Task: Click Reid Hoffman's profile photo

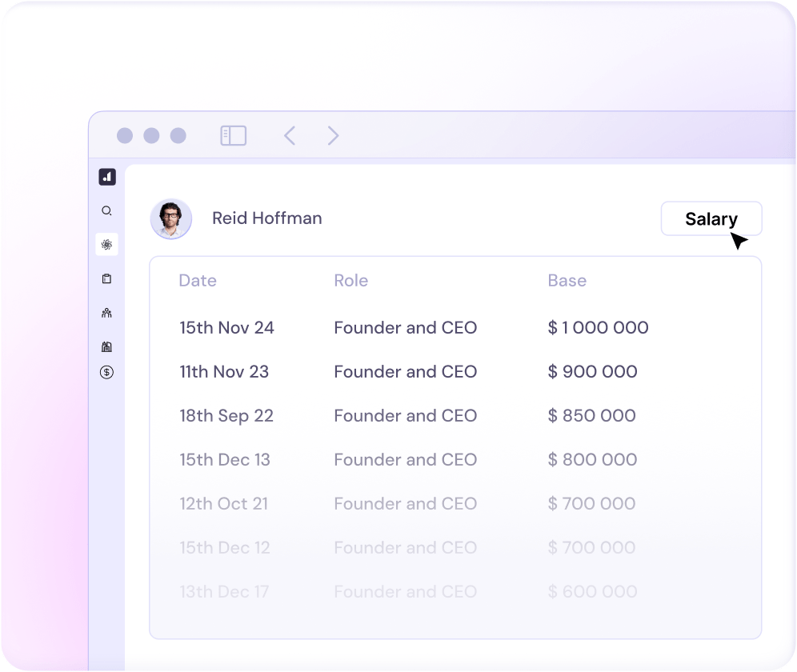Action: coord(171,219)
